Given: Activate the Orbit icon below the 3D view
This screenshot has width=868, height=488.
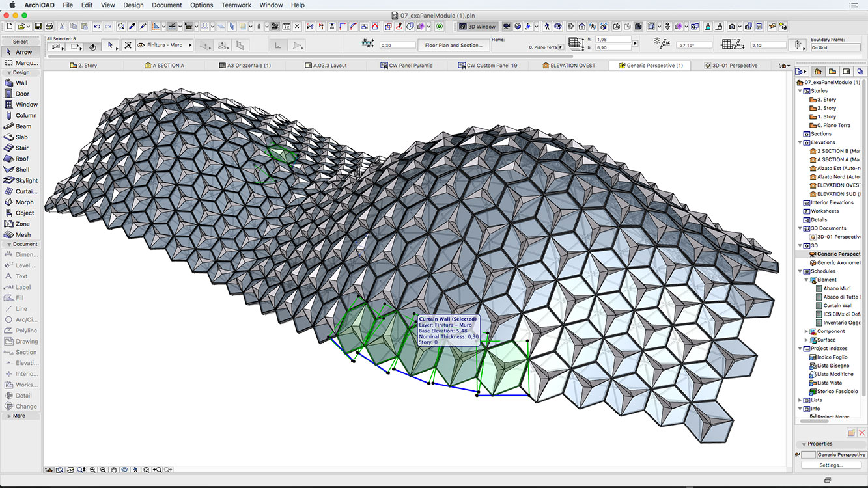Looking at the screenshot, I should tap(124, 469).
